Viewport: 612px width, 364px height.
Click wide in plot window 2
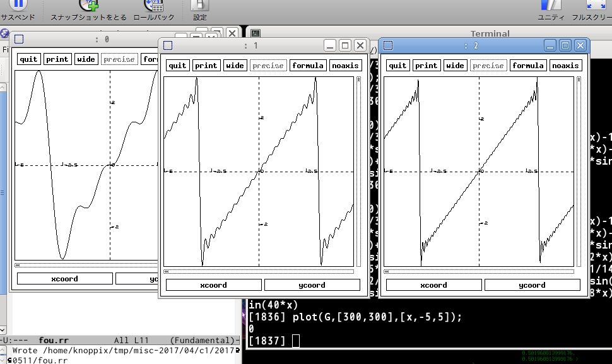click(455, 66)
